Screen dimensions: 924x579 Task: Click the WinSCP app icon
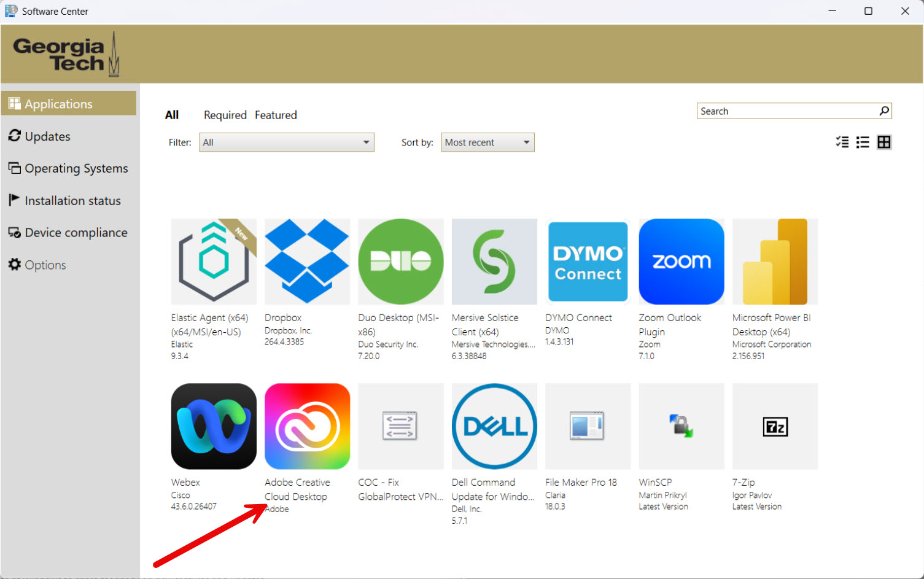(x=681, y=427)
